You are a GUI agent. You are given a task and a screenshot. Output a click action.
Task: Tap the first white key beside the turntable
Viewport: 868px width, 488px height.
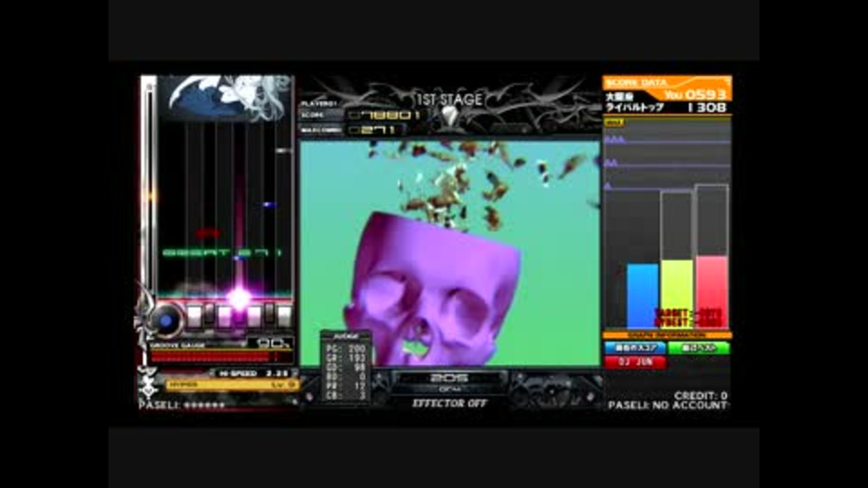click(194, 316)
